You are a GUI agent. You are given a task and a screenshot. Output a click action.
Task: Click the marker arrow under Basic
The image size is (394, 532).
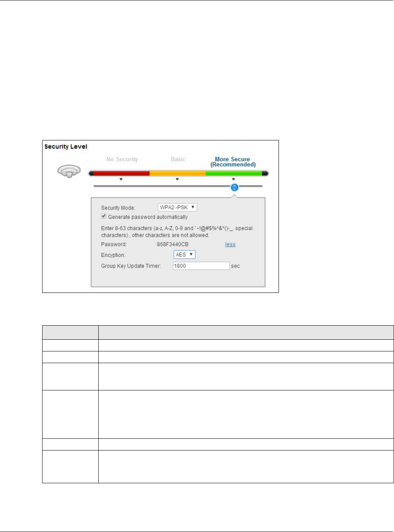pos(177,179)
